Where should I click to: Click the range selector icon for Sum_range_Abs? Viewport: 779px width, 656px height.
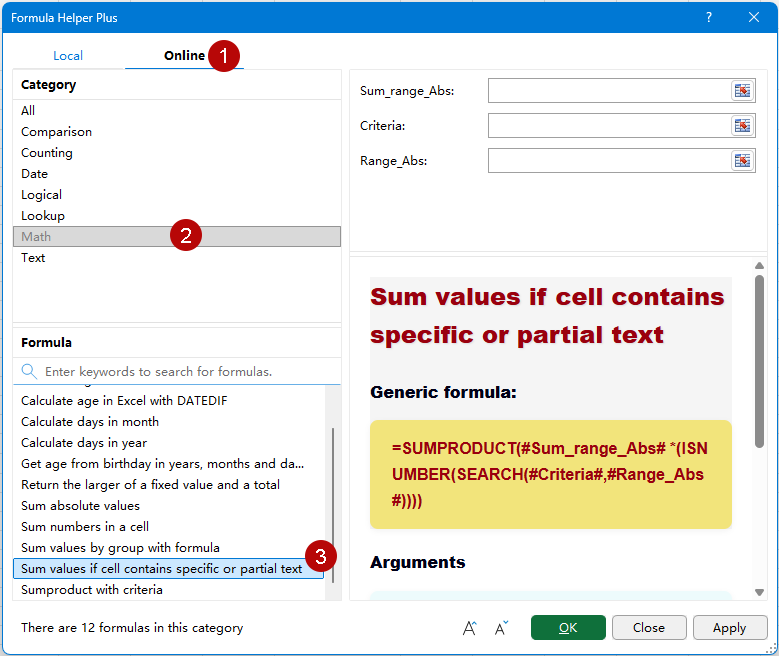tap(742, 90)
